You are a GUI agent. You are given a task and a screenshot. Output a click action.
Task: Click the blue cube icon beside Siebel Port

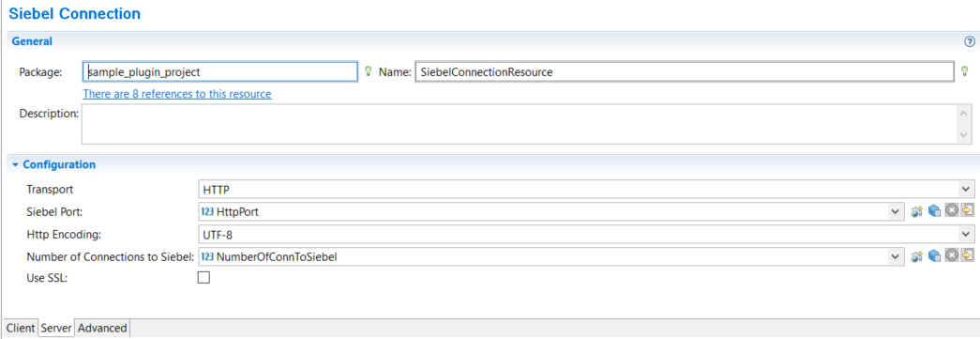(x=934, y=211)
